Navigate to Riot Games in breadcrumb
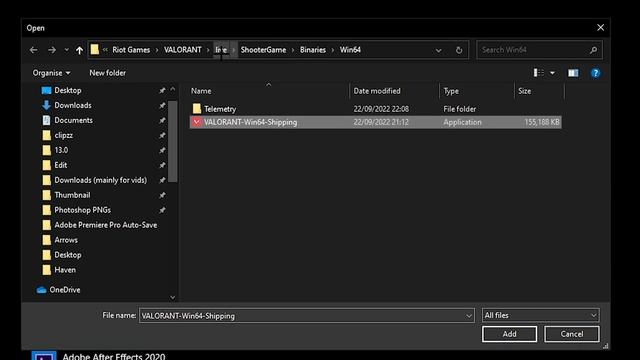Image resolution: width=640 pixels, height=360 pixels. [131, 50]
